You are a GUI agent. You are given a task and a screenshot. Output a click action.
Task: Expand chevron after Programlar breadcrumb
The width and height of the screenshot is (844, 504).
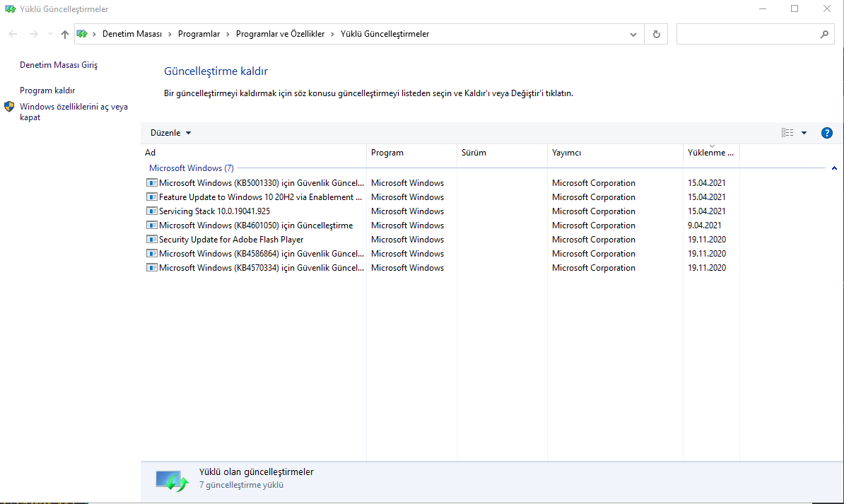(228, 34)
